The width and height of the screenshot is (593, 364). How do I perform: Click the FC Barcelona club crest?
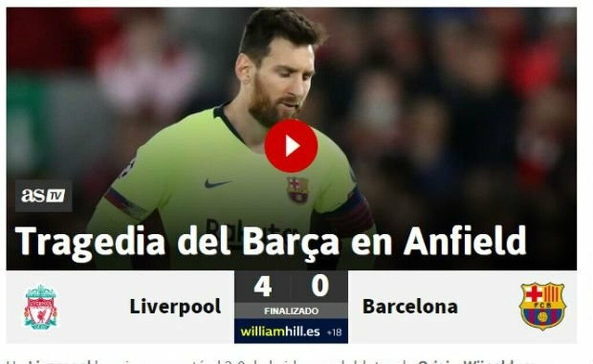point(542,307)
